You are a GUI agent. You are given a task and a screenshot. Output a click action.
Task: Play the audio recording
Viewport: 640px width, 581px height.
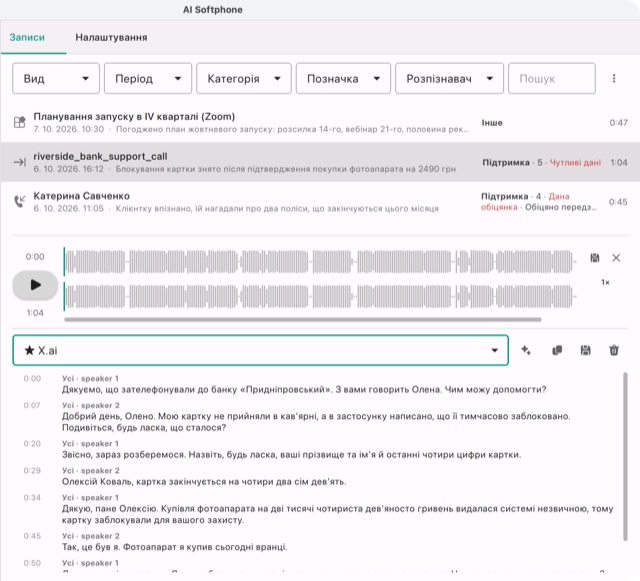pyautogui.click(x=36, y=285)
